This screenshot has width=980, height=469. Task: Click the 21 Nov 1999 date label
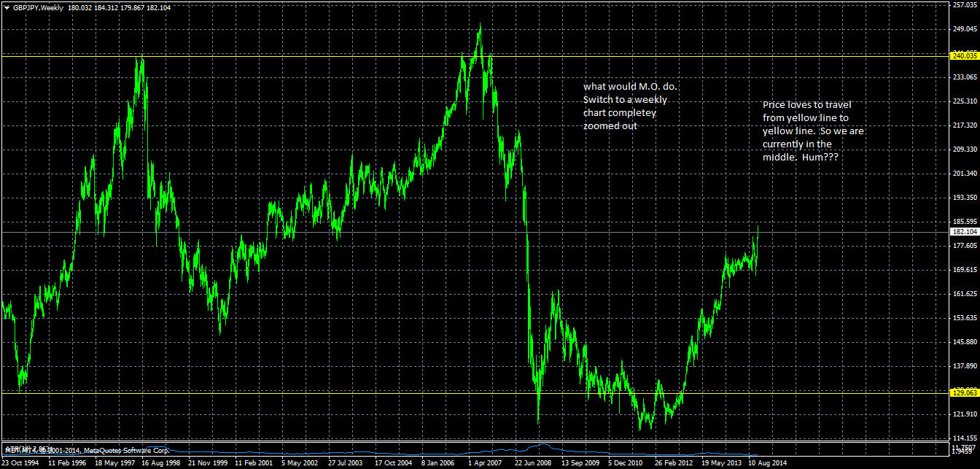click(x=208, y=462)
